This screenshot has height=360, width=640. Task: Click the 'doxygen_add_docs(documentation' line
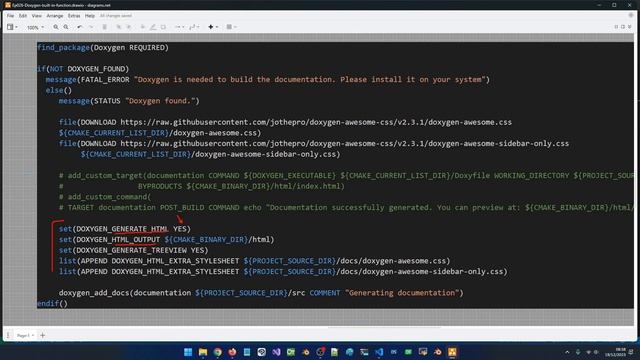(x=261, y=293)
